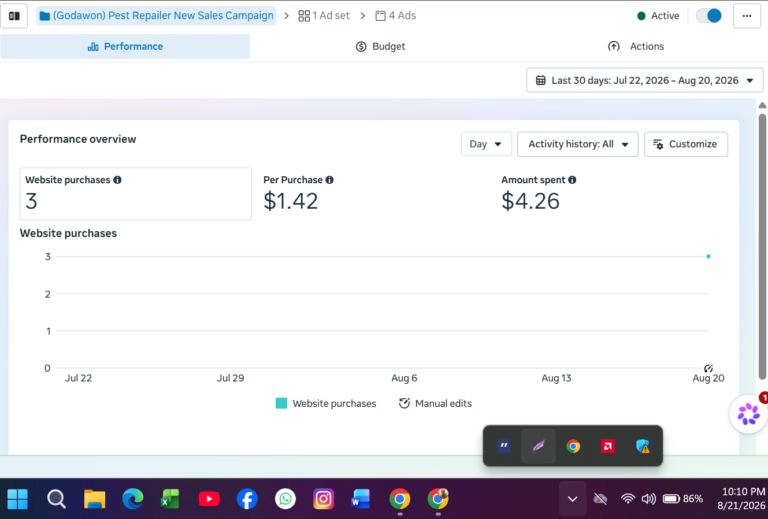
Task: Open WhatsApp from the taskbar
Action: (285, 499)
